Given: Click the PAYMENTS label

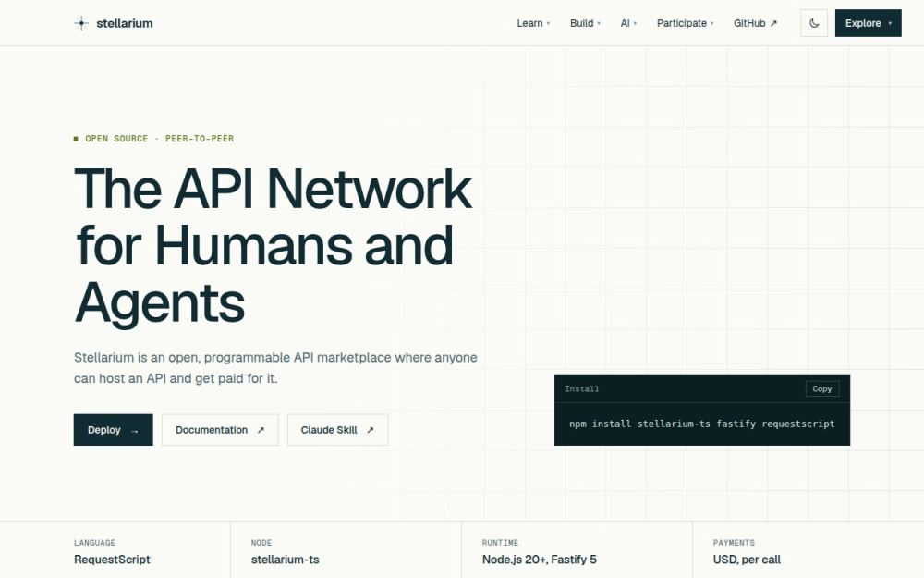Looking at the screenshot, I should (734, 543).
